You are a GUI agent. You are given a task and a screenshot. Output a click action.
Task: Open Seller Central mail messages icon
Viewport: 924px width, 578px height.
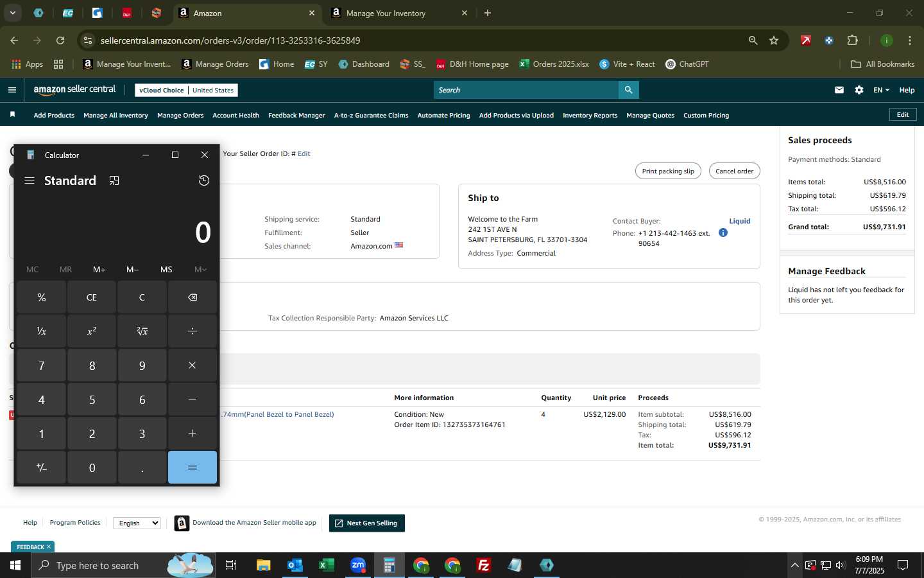click(x=839, y=90)
